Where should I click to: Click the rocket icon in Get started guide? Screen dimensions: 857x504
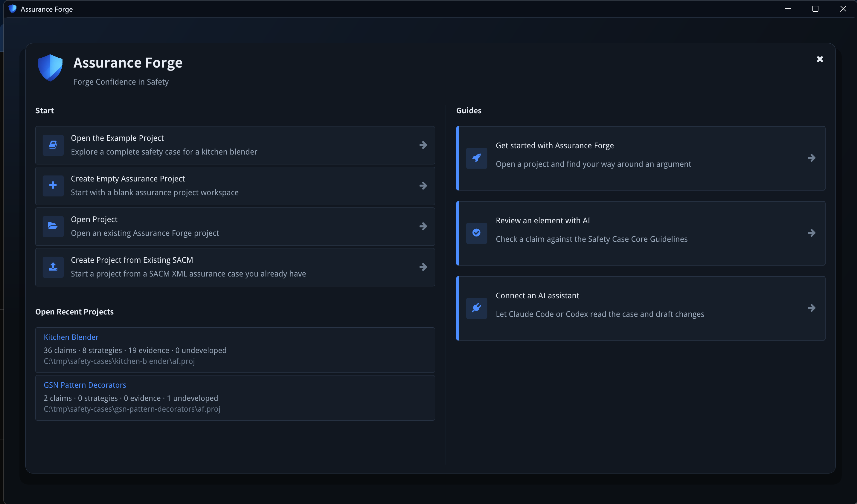[x=476, y=158]
